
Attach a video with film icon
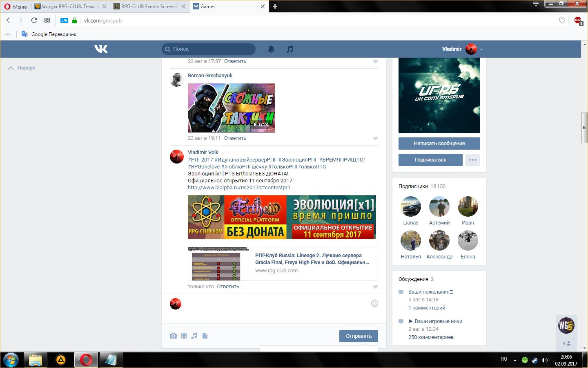point(184,336)
